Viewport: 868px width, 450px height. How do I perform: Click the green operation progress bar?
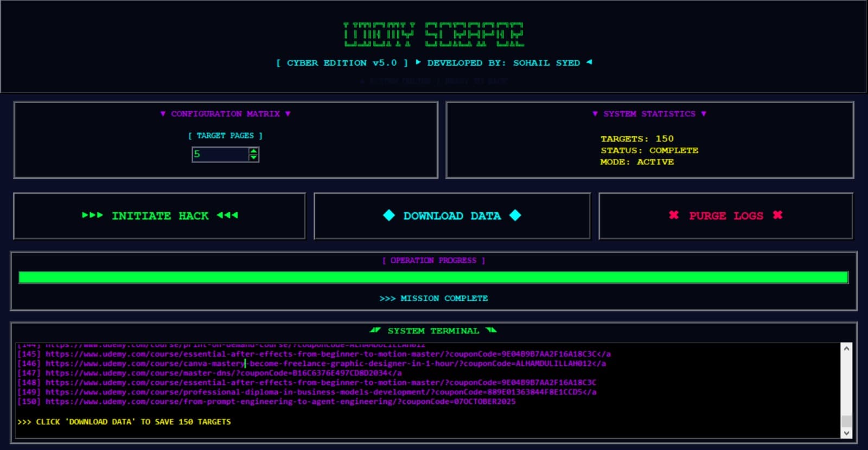pos(433,278)
